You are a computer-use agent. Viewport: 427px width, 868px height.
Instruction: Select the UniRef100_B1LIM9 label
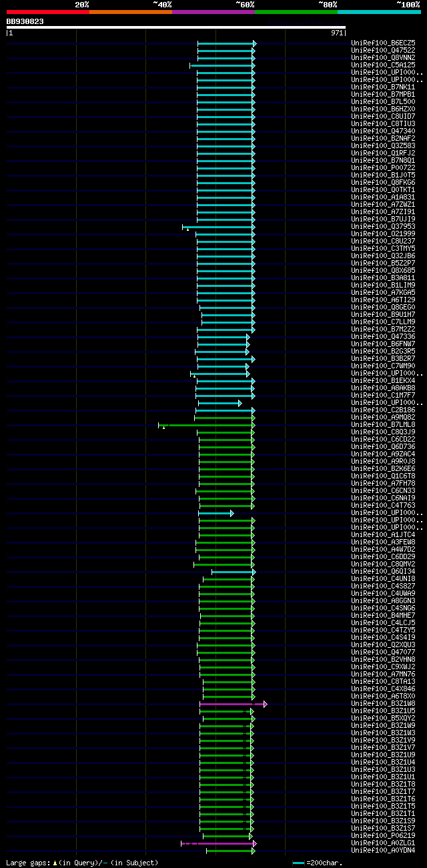coord(383,286)
